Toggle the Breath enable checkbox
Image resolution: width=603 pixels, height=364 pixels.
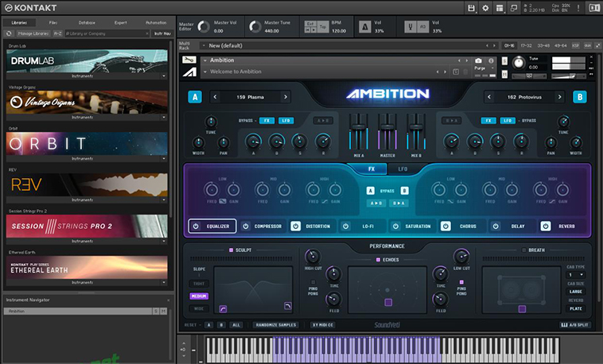tap(523, 250)
